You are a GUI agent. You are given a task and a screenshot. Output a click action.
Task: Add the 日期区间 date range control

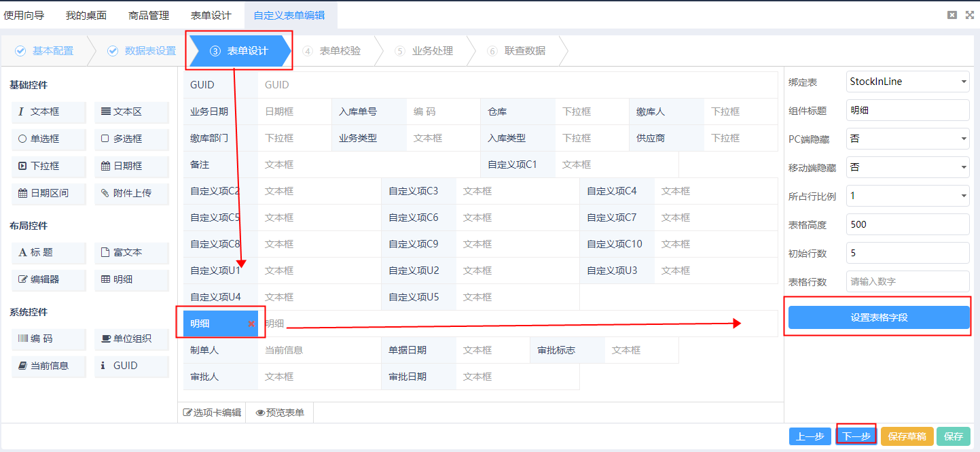pos(49,193)
